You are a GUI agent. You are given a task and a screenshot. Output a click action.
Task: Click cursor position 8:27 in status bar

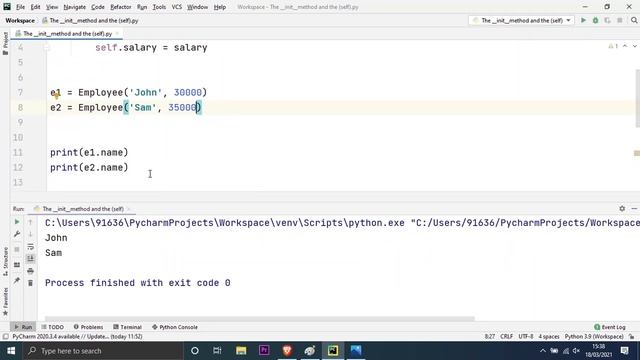pyautogui.click(x=489, y=337)
